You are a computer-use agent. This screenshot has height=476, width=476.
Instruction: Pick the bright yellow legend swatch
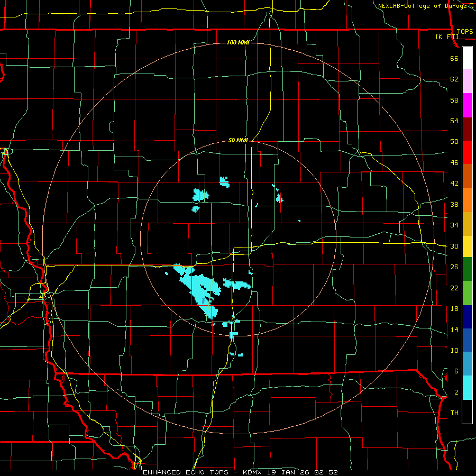467,246
